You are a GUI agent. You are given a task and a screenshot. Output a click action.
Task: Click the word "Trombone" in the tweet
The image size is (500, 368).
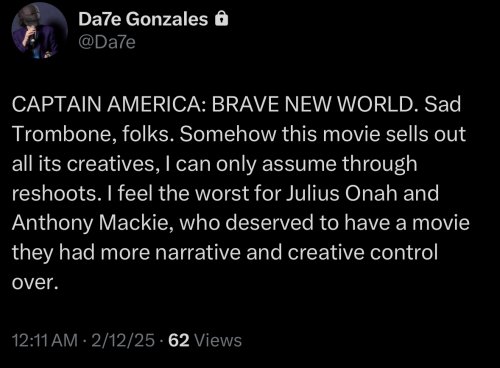64,134
